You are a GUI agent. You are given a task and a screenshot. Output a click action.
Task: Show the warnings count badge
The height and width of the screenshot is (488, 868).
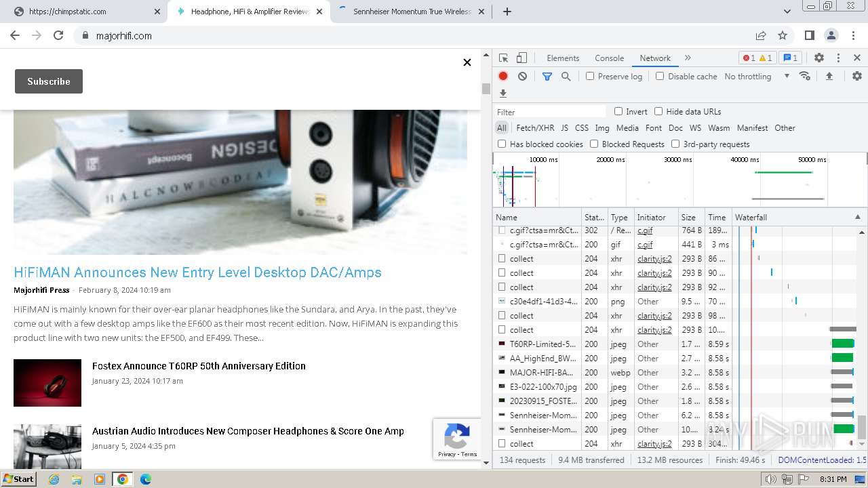pos(766,58)
